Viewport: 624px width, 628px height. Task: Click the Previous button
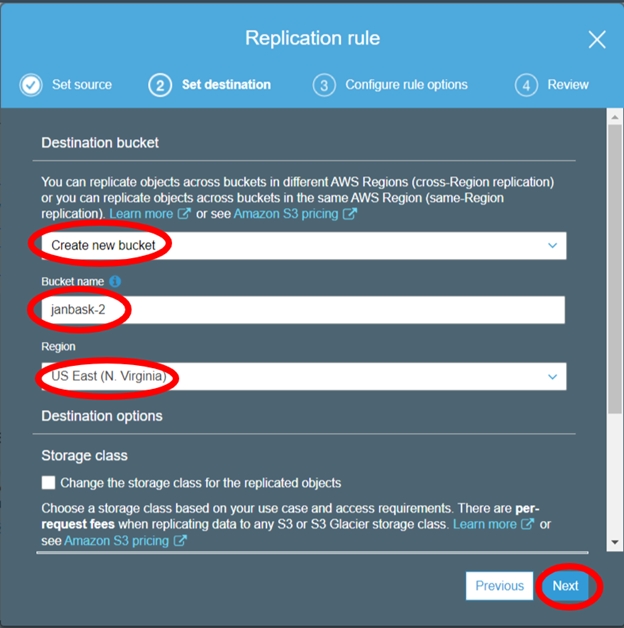499,586
